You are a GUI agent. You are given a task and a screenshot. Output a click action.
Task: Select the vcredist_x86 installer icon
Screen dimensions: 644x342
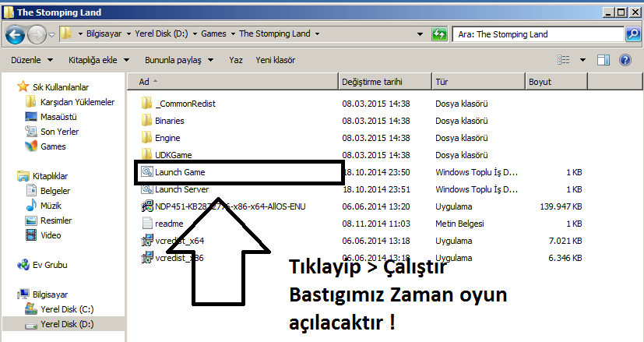147,258
